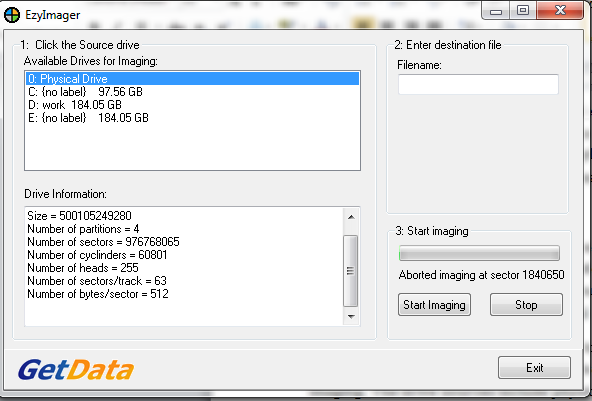Click the GetData logo
This screenshot has width=592, height=401.
click(76, 370)
